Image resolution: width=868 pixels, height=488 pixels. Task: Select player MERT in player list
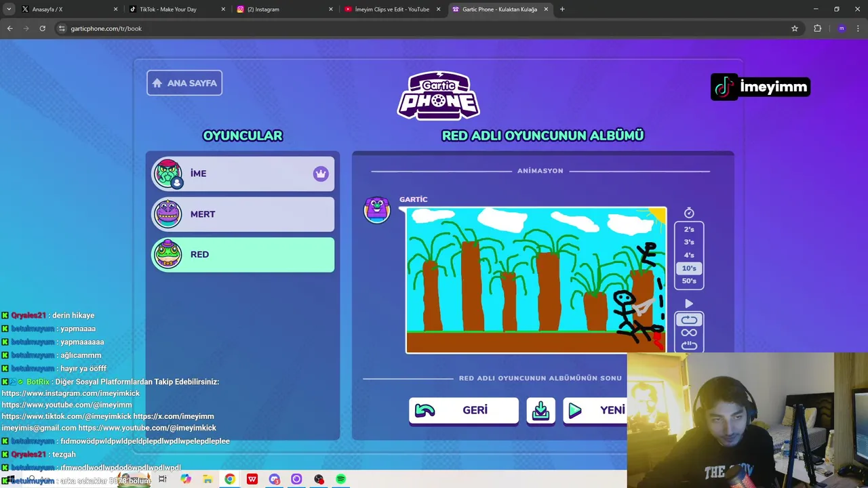pos(243,214)
